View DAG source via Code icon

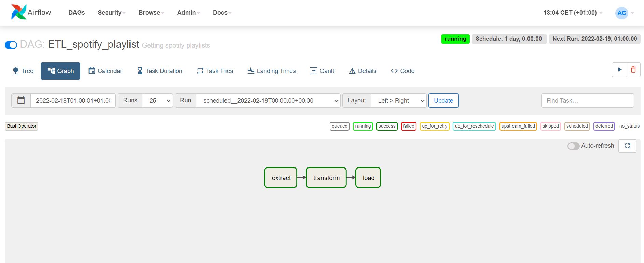click(x=402, y=71)
